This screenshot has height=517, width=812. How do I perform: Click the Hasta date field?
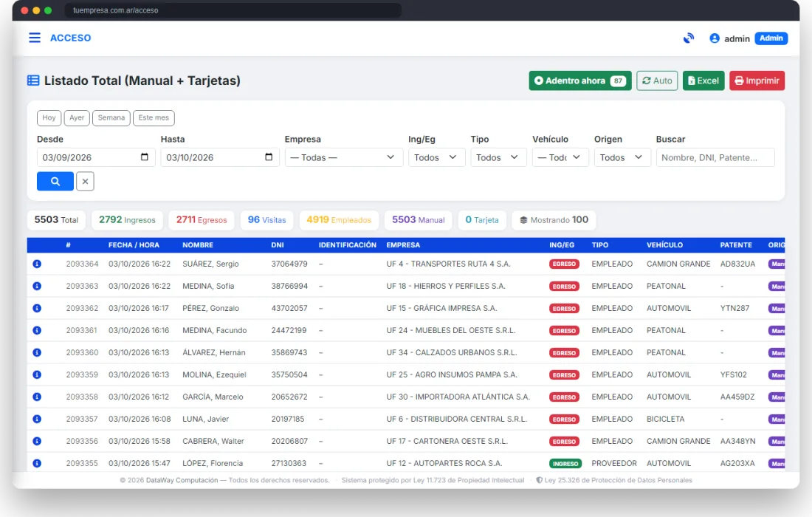point(219,157)
